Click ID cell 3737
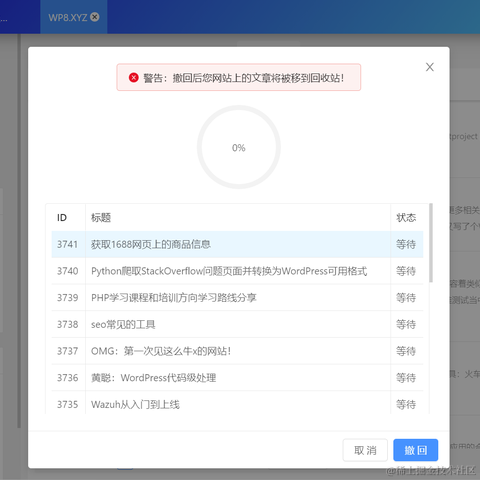The height and width of the screenshot is (480, 480). [67, 351]
